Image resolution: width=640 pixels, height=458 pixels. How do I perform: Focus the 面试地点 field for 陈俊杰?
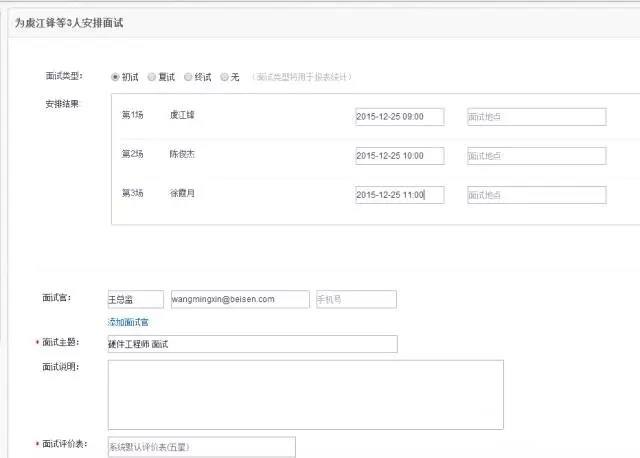point(537,156)
